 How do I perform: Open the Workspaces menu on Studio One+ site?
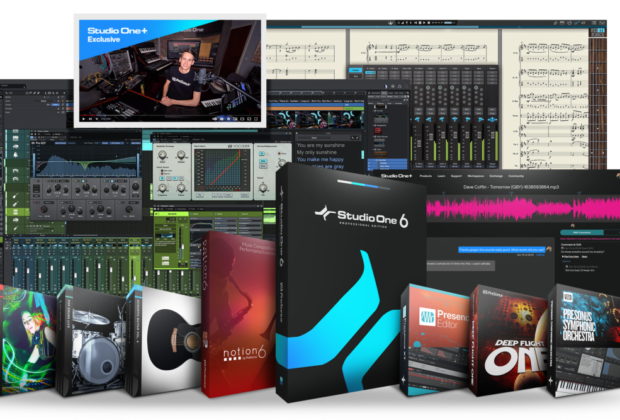476,176
